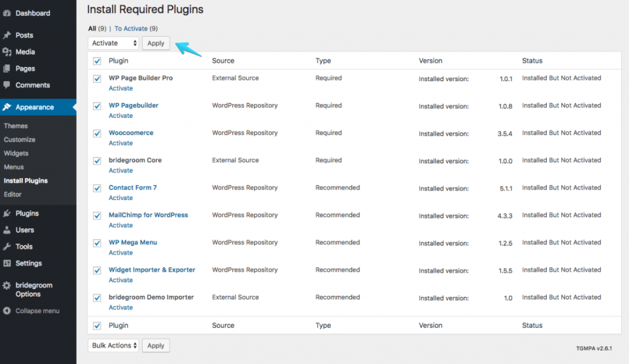Viewport: 629px width, 364px height.
Task: Click Activate under bridegroom Demo Importer
Action: (x=121, y=308)
